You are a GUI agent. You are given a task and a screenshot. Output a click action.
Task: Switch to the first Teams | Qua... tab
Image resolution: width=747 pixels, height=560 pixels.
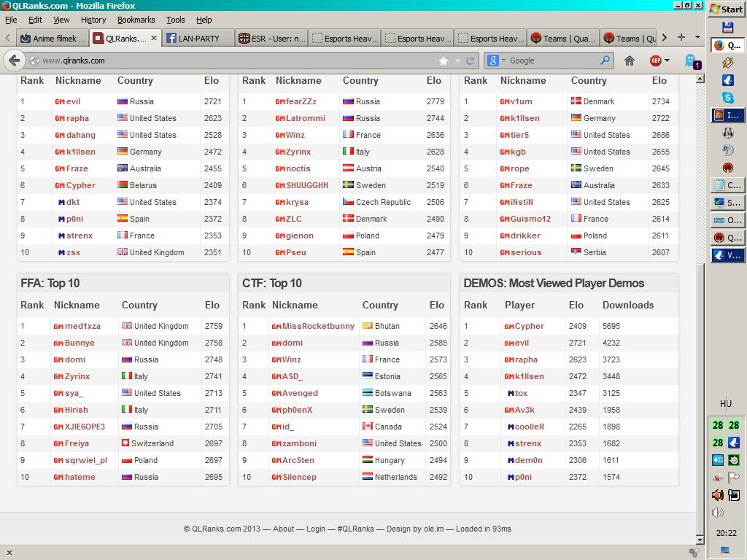(562, 38)
